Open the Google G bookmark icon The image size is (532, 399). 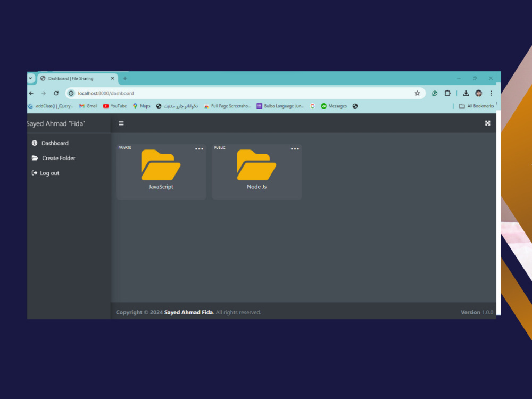coord(312,106)
